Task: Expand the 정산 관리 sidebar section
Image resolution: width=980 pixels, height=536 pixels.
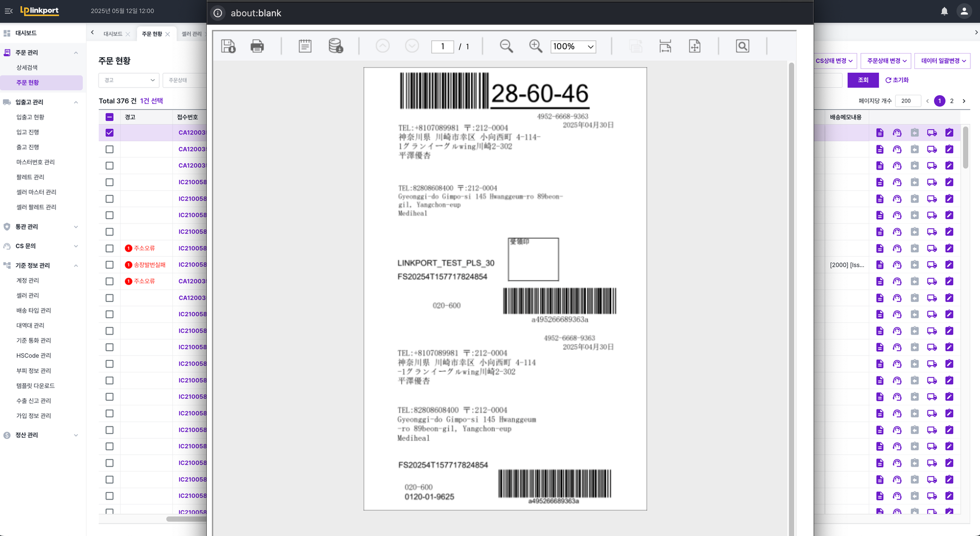Action: (x=76, y=435)
